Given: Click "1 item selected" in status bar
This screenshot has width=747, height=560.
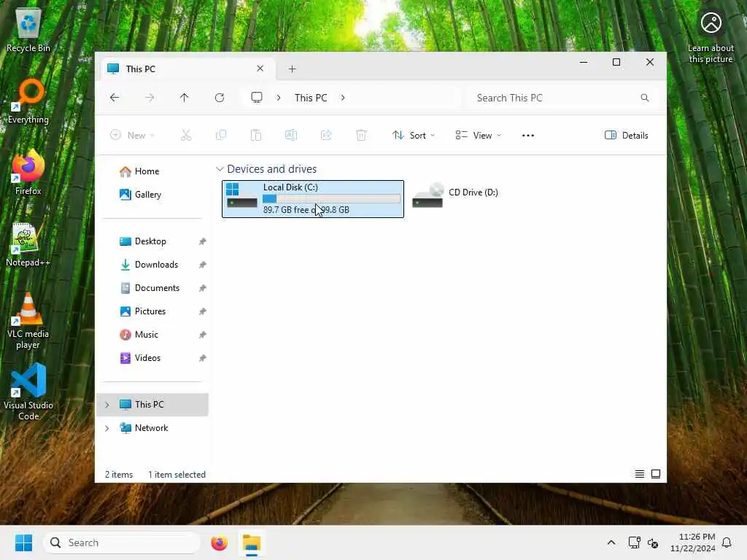Looking at the screenshot, I should pyautogui.click(x=177, y=475).
